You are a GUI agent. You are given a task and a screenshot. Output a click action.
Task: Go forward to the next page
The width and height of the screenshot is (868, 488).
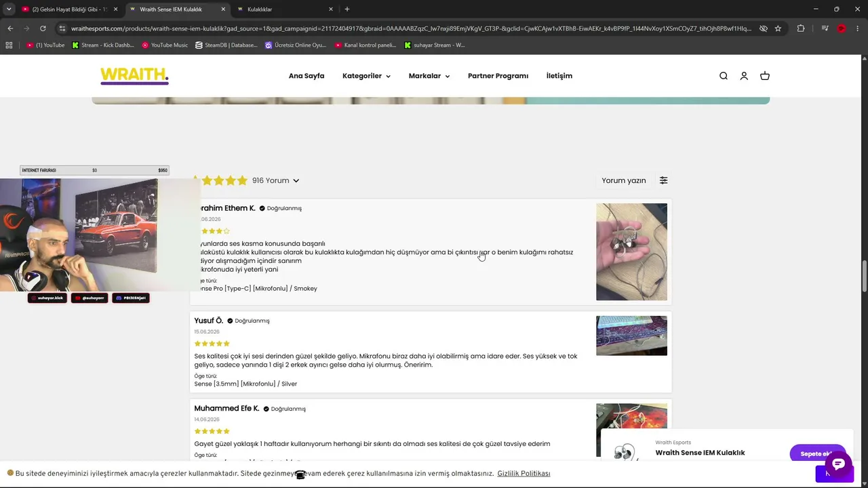[26, 28]
